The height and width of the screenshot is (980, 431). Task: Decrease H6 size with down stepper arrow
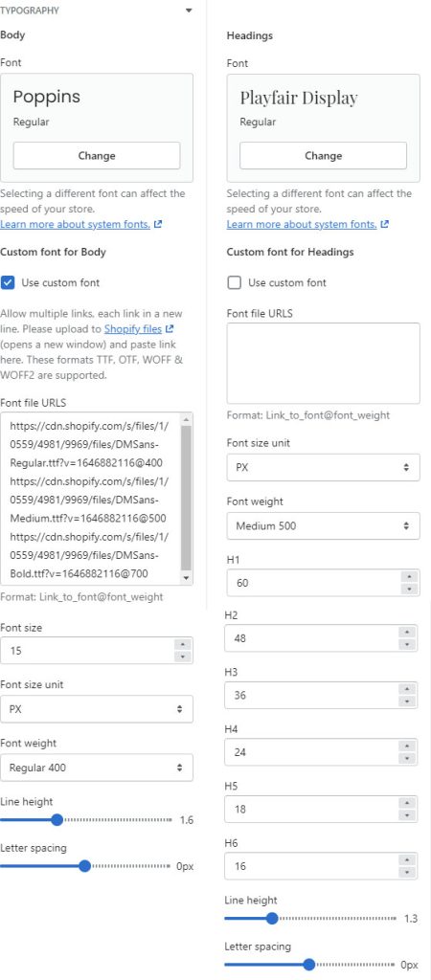(407, 872)
